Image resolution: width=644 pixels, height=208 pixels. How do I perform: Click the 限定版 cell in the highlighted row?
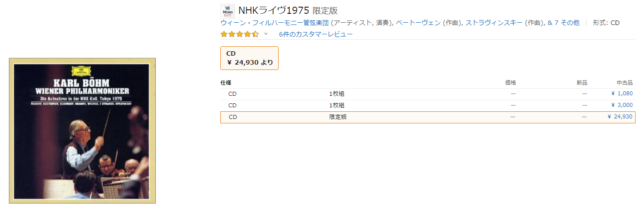338,117
